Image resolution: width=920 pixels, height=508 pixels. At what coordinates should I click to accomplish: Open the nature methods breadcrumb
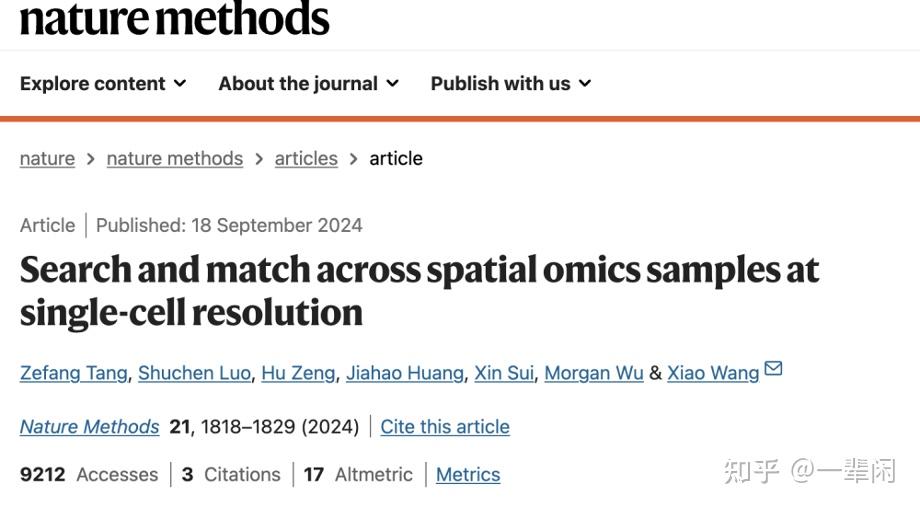coord(174,158)
